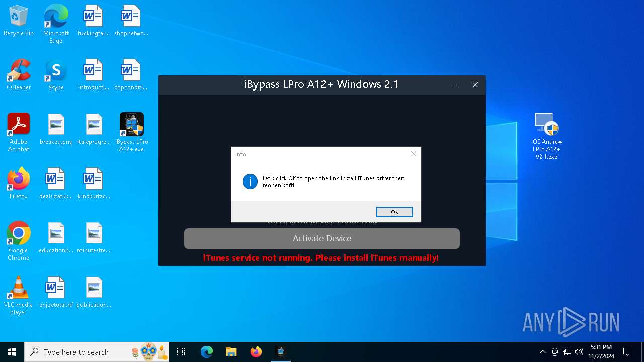The height and width of the screenshot is (362, 644).
Task: Select the shopnetwo Word document
Action: (131, 21)
